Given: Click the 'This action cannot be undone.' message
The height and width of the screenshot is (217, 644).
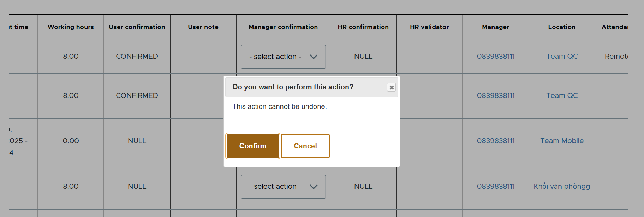Looking at the screenshot, I should [280, 106].
